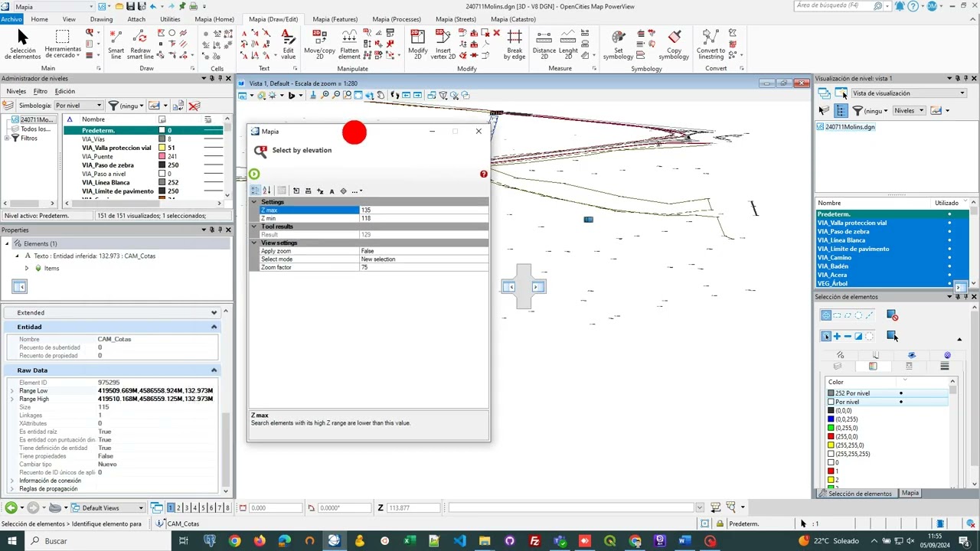Image resolution: width=980 pixels, height=551 pixels.
Task: Toggle Invert selection mode icon
Action: pyautogui.click(x=858, y=336)
